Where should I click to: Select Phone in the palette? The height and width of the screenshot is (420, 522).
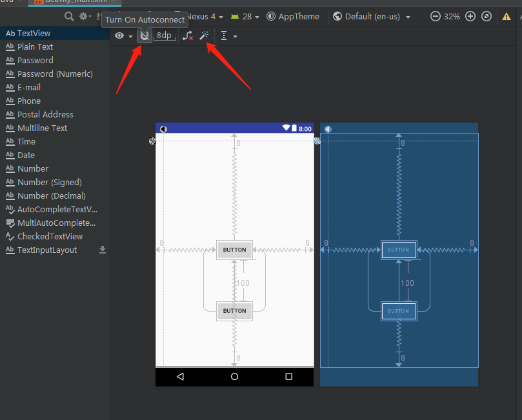click(x=55, y=101)
